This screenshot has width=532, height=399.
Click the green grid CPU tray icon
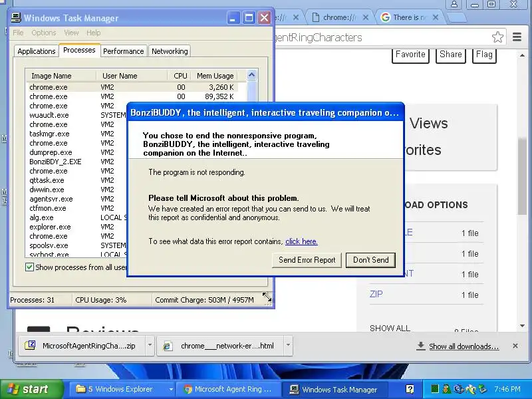(x=435, y=389)
